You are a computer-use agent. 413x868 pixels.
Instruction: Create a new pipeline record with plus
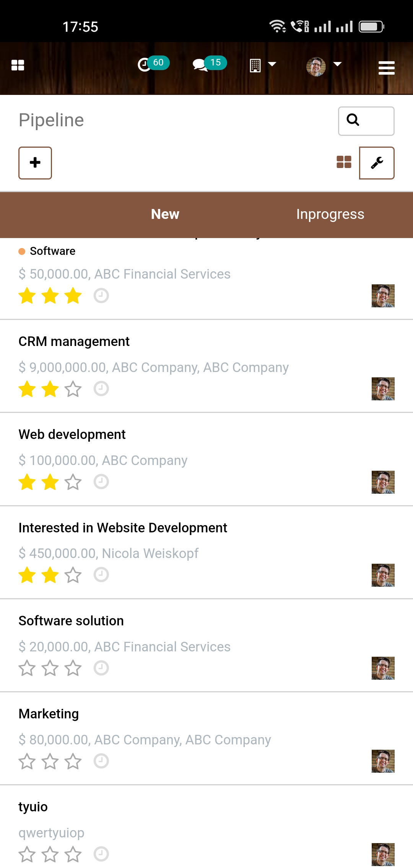(x=35, y=163)
